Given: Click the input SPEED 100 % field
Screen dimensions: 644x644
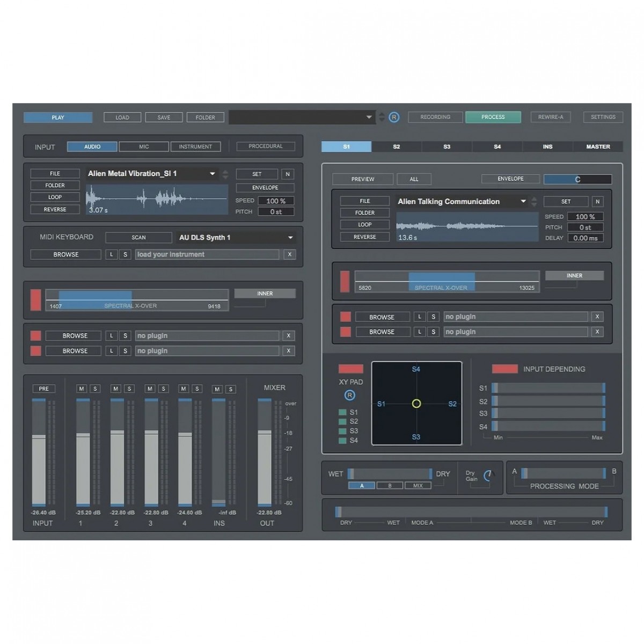Looking at the screenshot, I should 276,201.
